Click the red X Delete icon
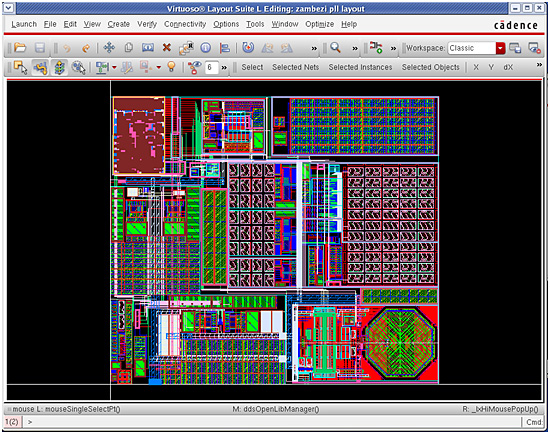 (167, 47)
